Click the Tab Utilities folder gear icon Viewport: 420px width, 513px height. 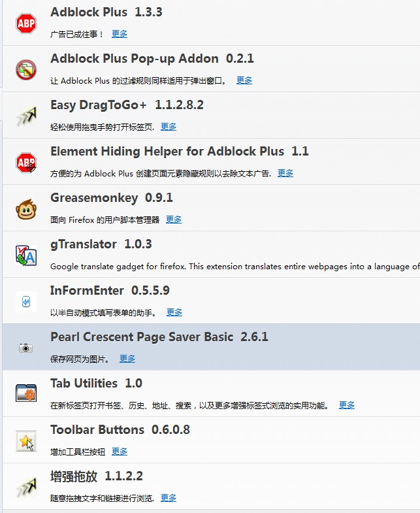[x=26, y=393]
